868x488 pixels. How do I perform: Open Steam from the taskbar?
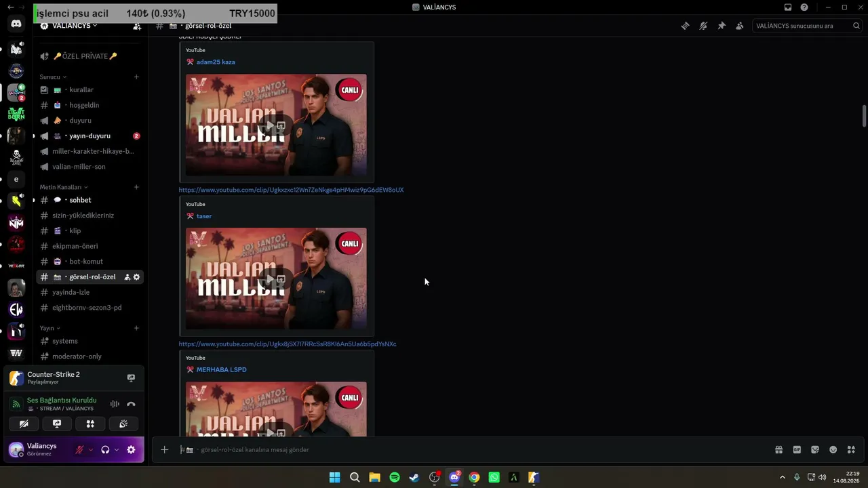click(414, 478)
